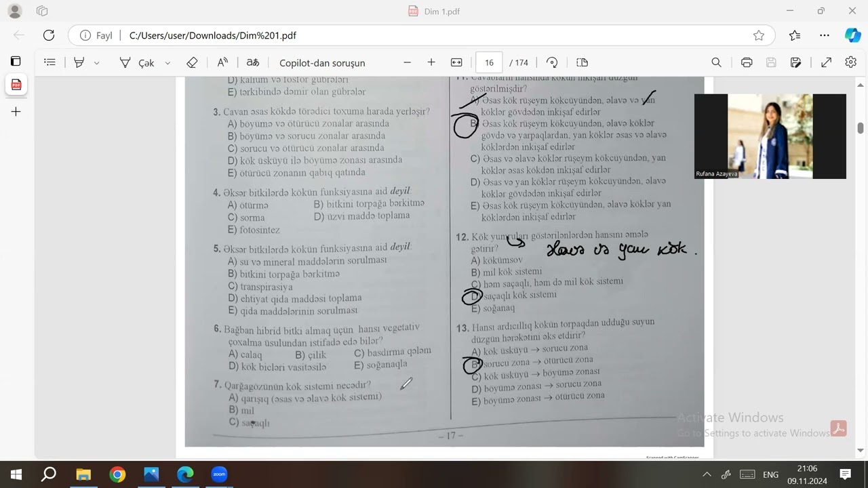Image resolution: width=868 pixels, height=488 pixels.
Task: Show hidden system tray icons
Action: coord(707,474)
